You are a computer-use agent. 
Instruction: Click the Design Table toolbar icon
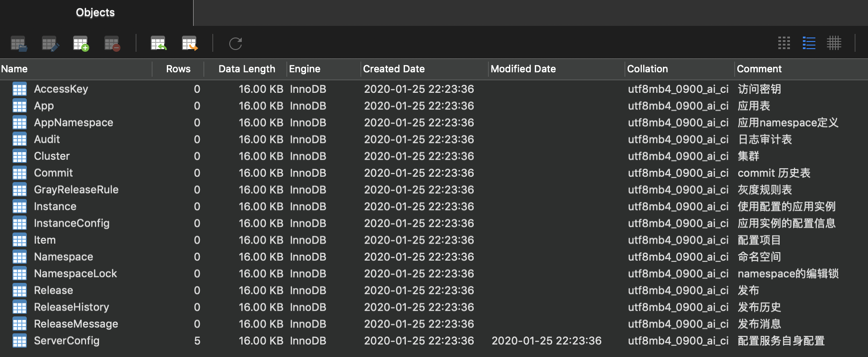(x=50, y=43)
